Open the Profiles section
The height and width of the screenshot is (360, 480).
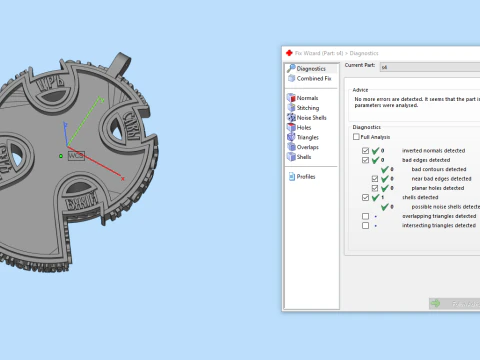[x=302, y=177]
